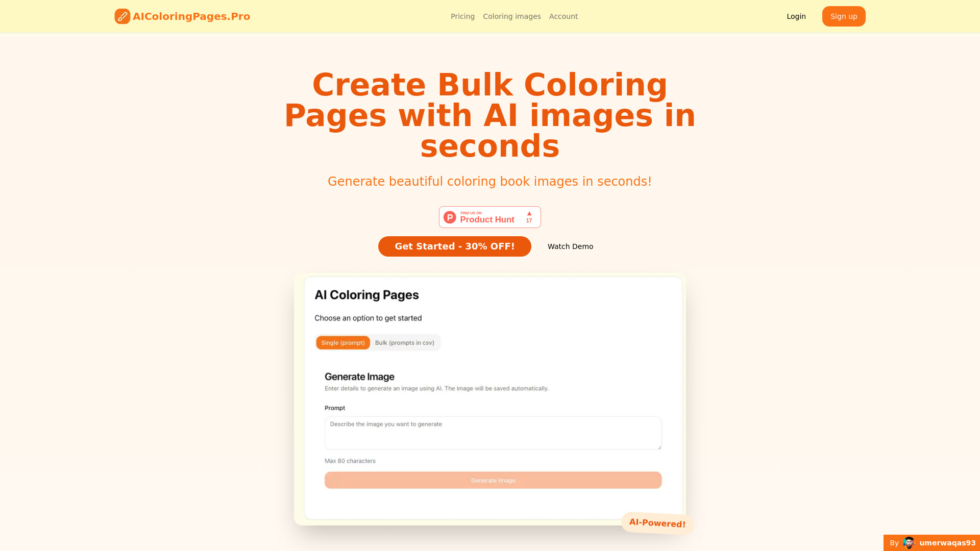Click the prompt text input field

(493, 433)
